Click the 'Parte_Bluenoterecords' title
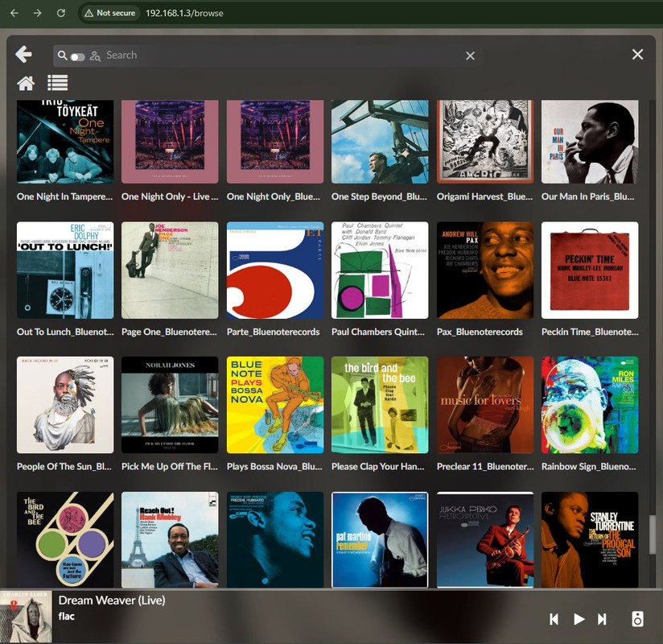The height and width of the screenshot is (644, 663). point(273,332)
